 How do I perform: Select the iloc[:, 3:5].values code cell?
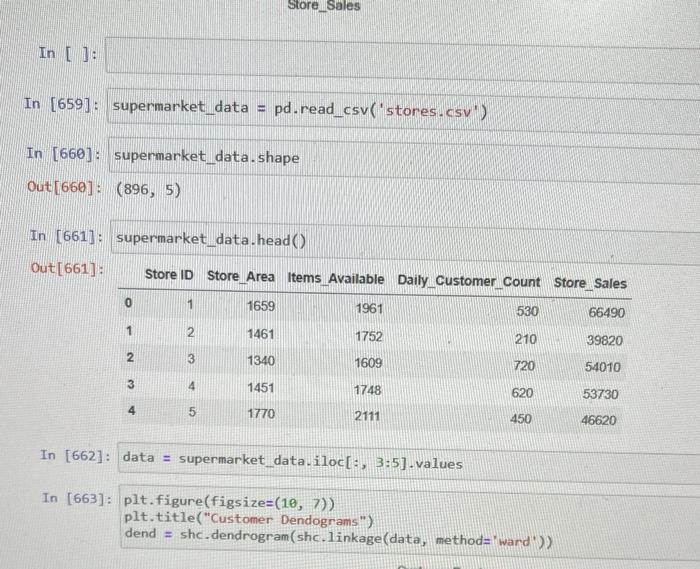coord(409,463)
